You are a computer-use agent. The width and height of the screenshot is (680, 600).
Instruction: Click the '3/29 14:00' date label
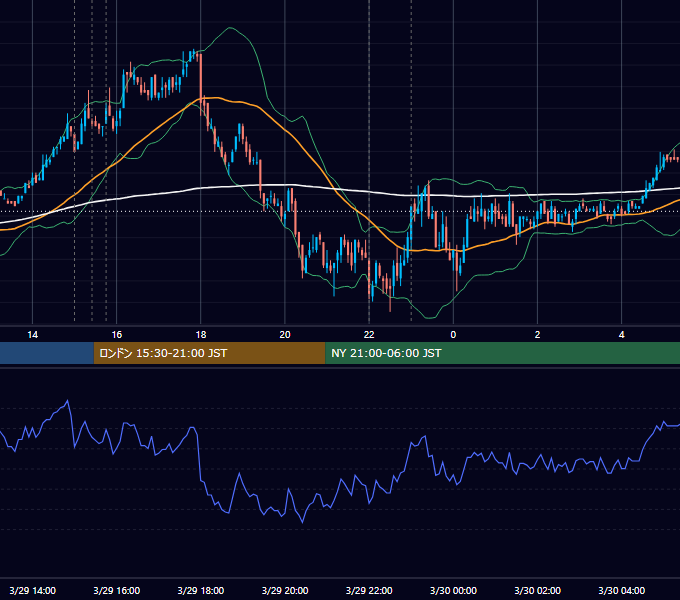point(33,590)
